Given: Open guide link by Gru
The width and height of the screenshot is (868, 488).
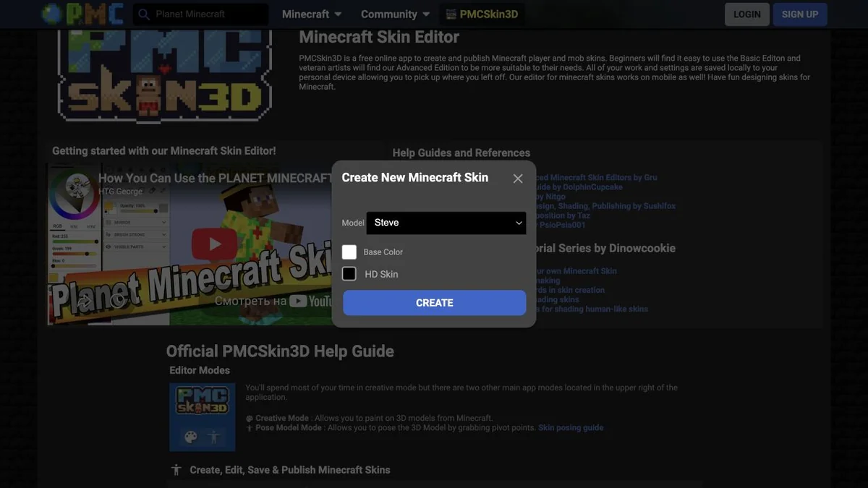Looking at the screenshot, I should (597, 177).
